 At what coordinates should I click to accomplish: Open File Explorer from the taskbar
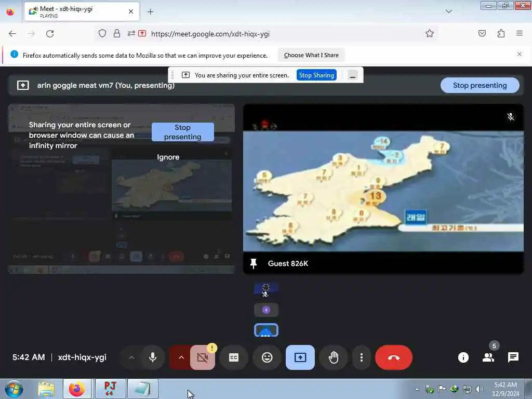click(x=46, y=389)
